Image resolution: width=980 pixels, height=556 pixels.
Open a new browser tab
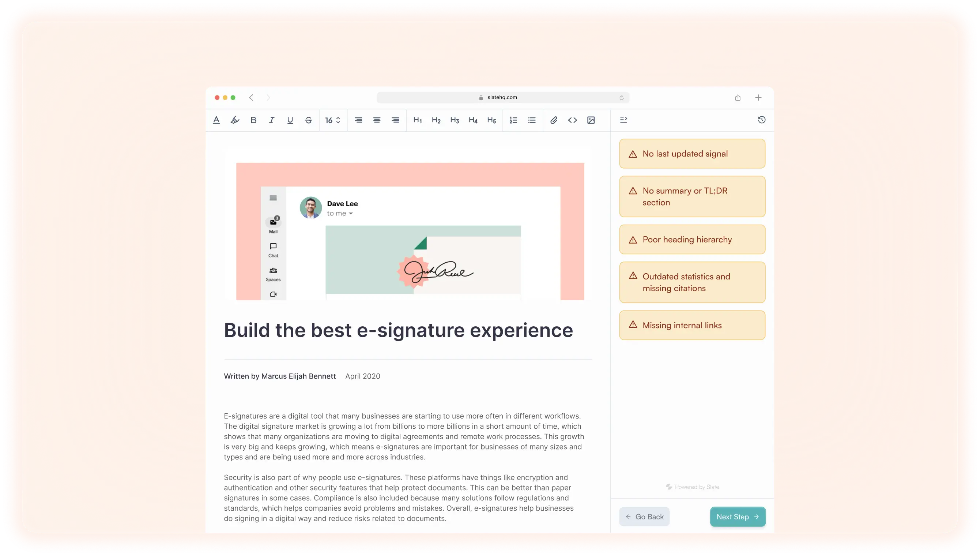758,97
